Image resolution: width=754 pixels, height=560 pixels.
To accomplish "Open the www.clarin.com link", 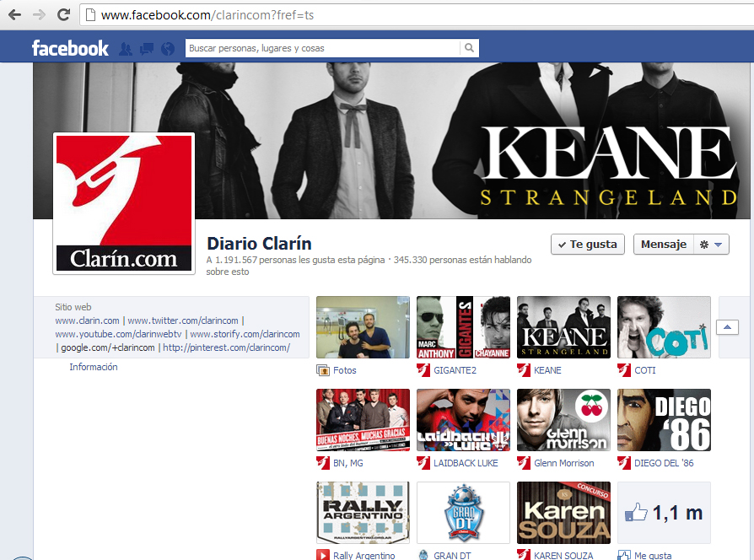I will coord(87,320).
